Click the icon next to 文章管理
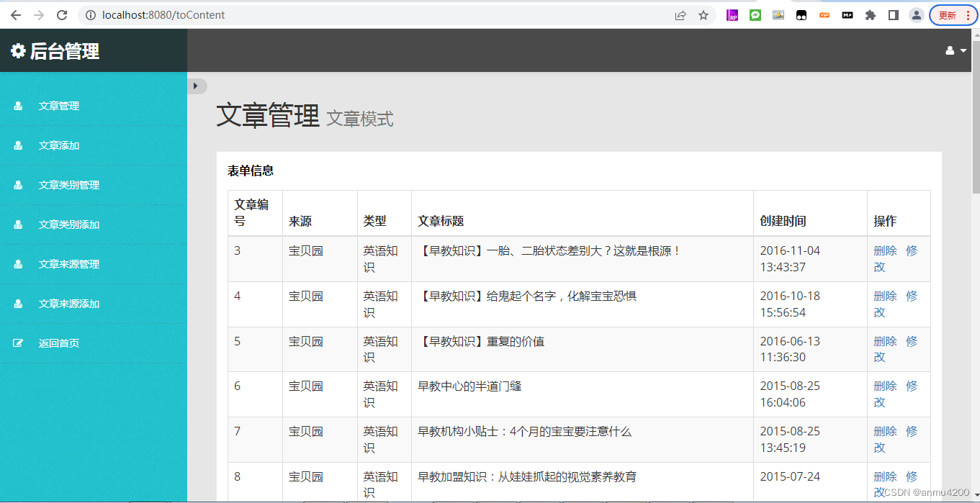This screenshot has width=980, height=503. (18, 106)
